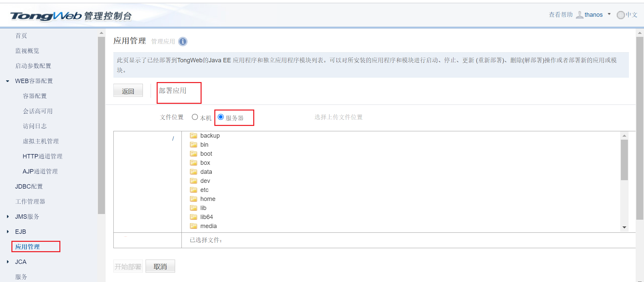Viewport: 644px width, 282px height.
Task: Click the backup folder icon
Action: click(x=194, y=136)
